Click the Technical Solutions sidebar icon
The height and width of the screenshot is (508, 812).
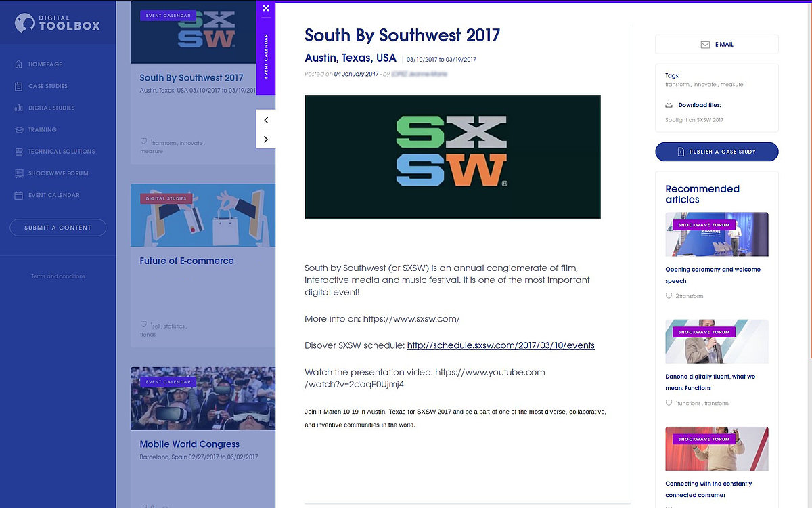pyautogui.click(x=18, y=152)
